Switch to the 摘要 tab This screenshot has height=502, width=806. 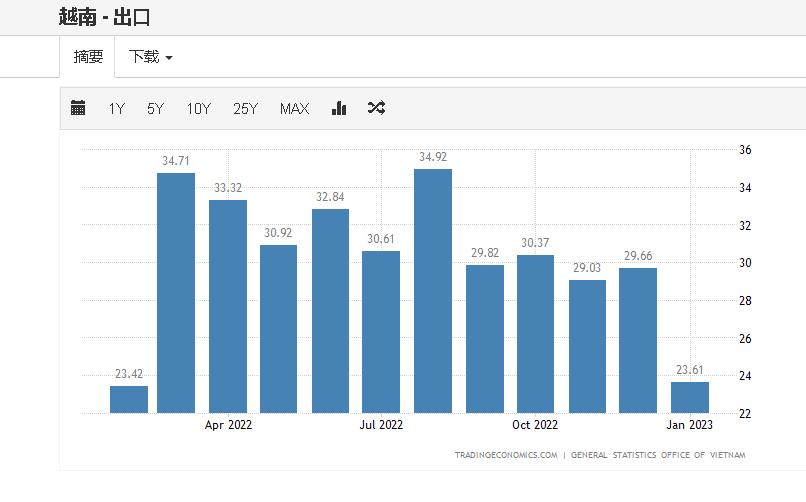pos(88,57)
